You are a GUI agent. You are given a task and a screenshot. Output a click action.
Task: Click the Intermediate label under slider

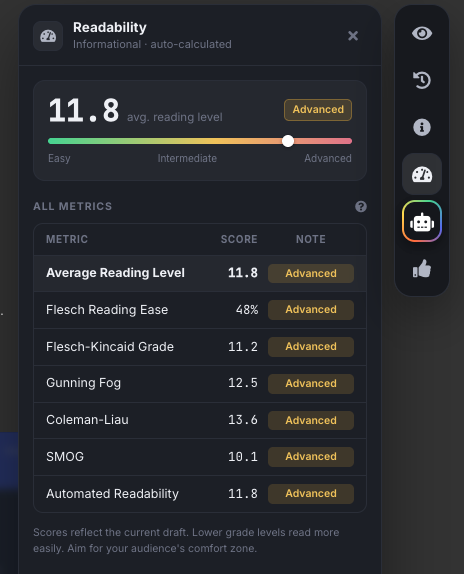point(187,159)
